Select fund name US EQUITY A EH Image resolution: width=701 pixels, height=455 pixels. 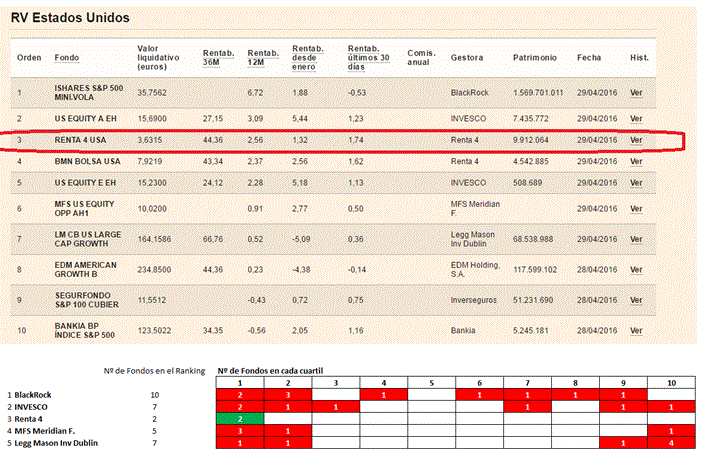[x=85, y=118]
